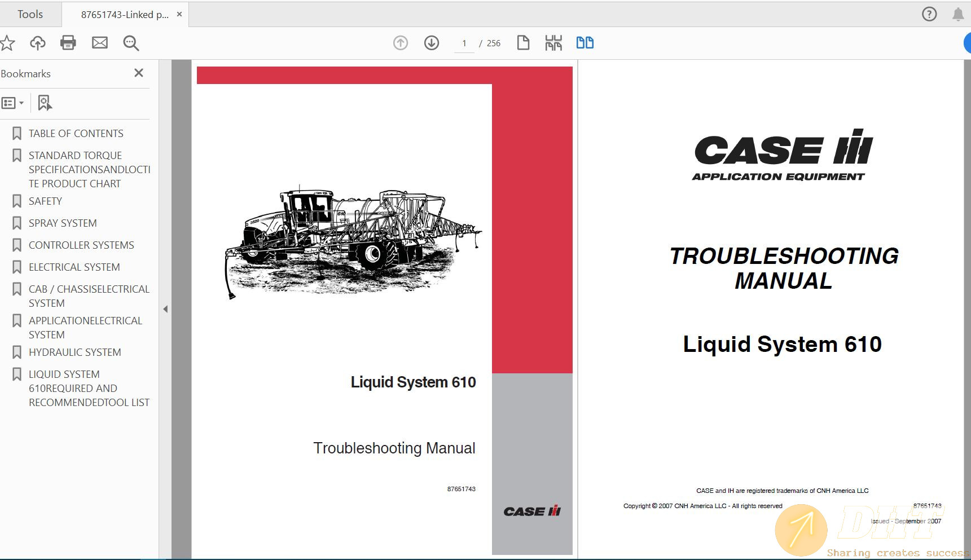
Task: Jump to the SAFETY bookmark
Action: (x=45, y=201)
